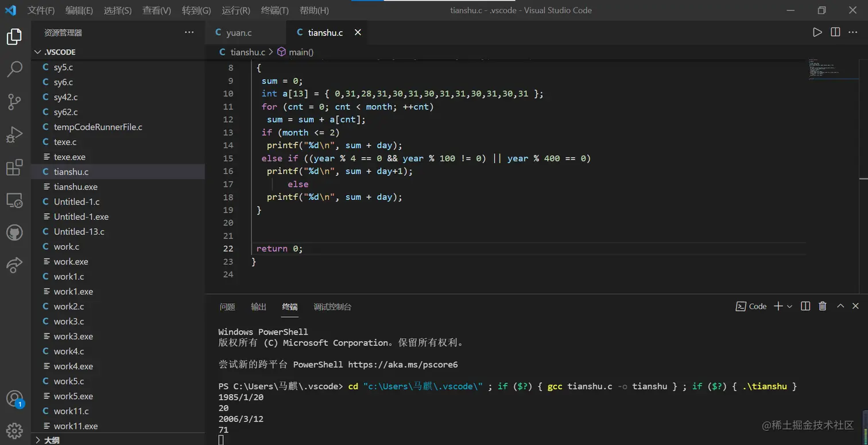Split the terminal panel

point(805,306)
